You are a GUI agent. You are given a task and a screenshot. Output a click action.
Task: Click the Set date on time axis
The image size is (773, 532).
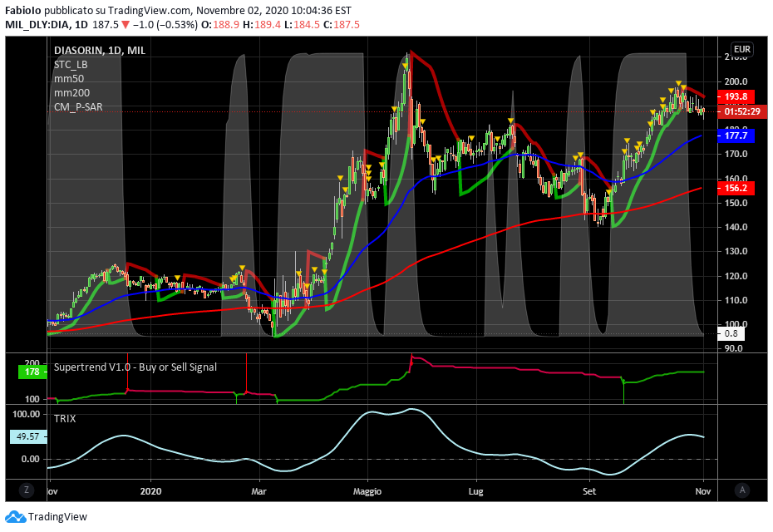point(589,491)
